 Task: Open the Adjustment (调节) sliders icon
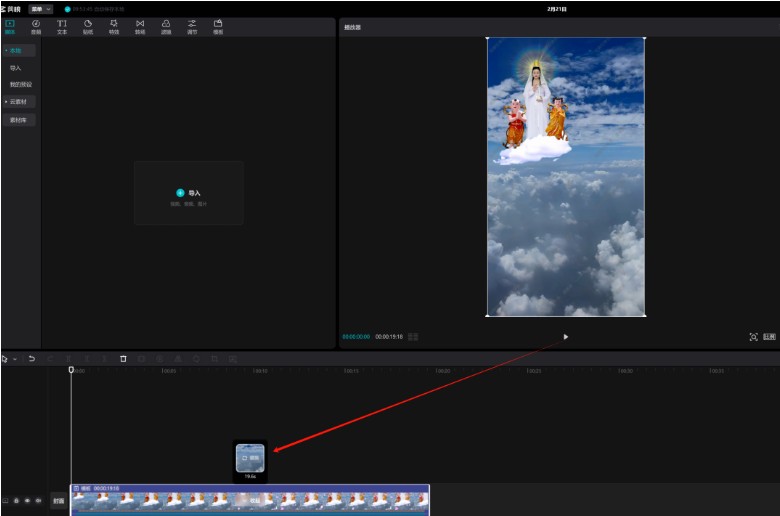[x=192, y=26]
